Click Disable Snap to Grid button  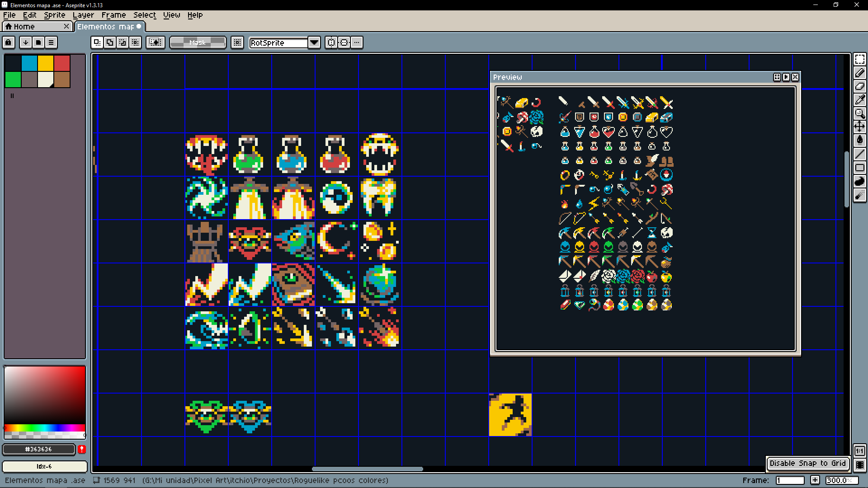coord(807,463)
